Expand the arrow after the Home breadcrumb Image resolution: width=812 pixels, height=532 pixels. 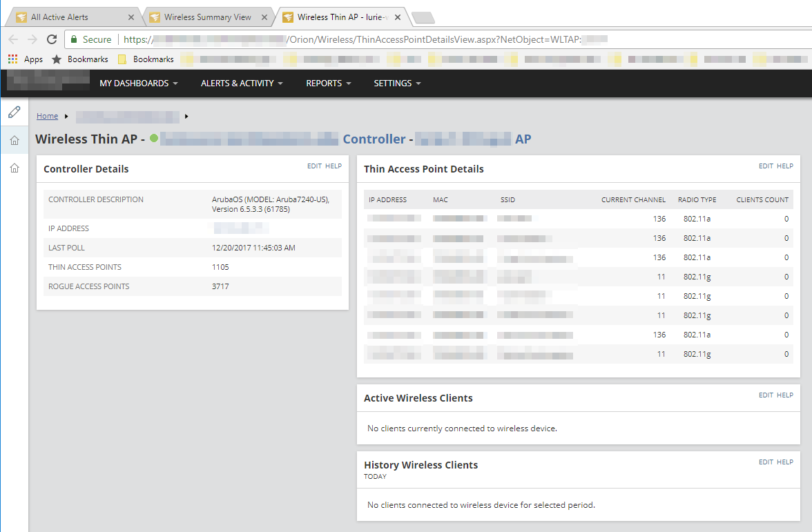tap(66, 117)
